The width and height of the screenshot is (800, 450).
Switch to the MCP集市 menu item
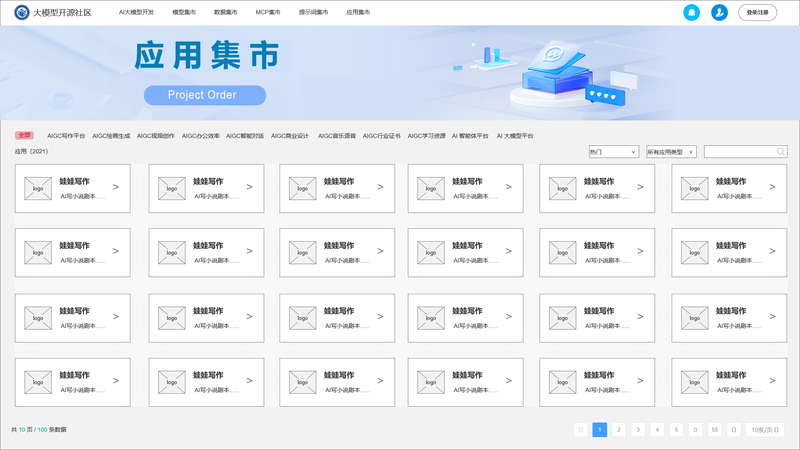pyautogui.click(x=267, y=12)
